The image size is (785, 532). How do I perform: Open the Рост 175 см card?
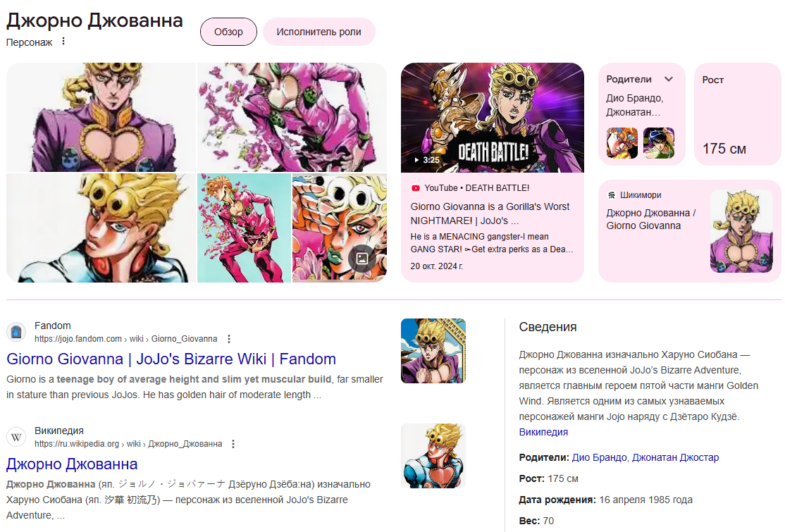738,114
